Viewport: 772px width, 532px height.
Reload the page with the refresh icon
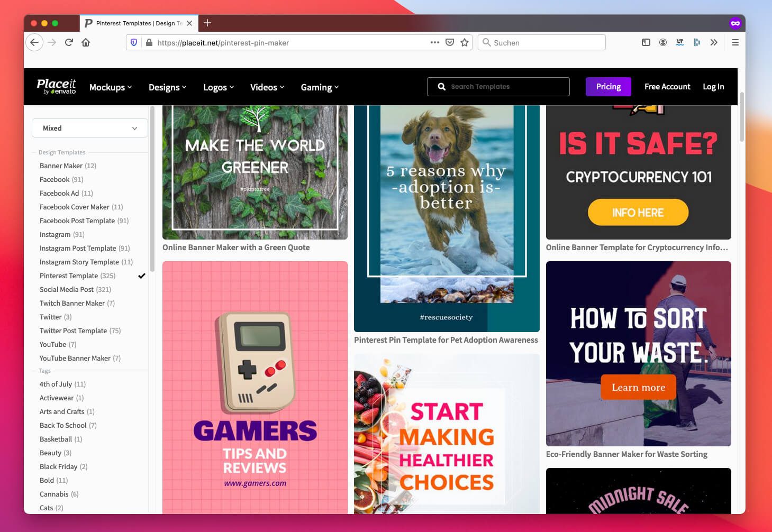click(x=69, y=42)
